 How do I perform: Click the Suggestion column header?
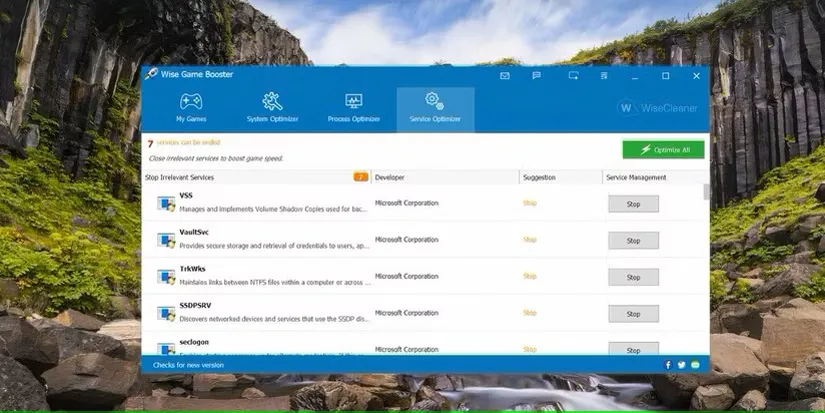coord(560,177)
